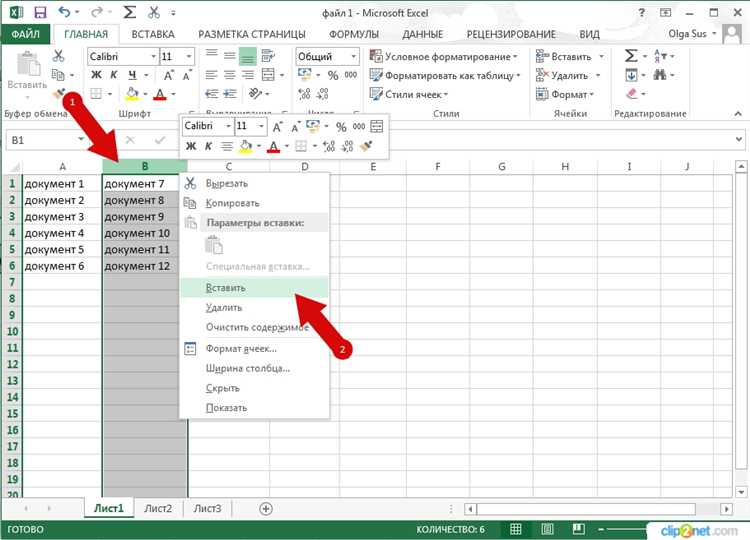
Task: Click the Normal view icon in status bar
Action: tap(516, 529)
